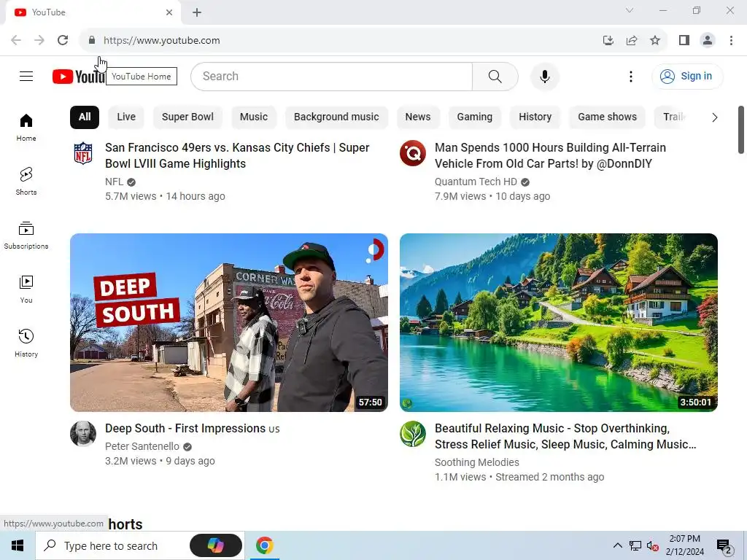Reload the page in Chrome
The image size is (747, 560).
[x=63, y=40]
